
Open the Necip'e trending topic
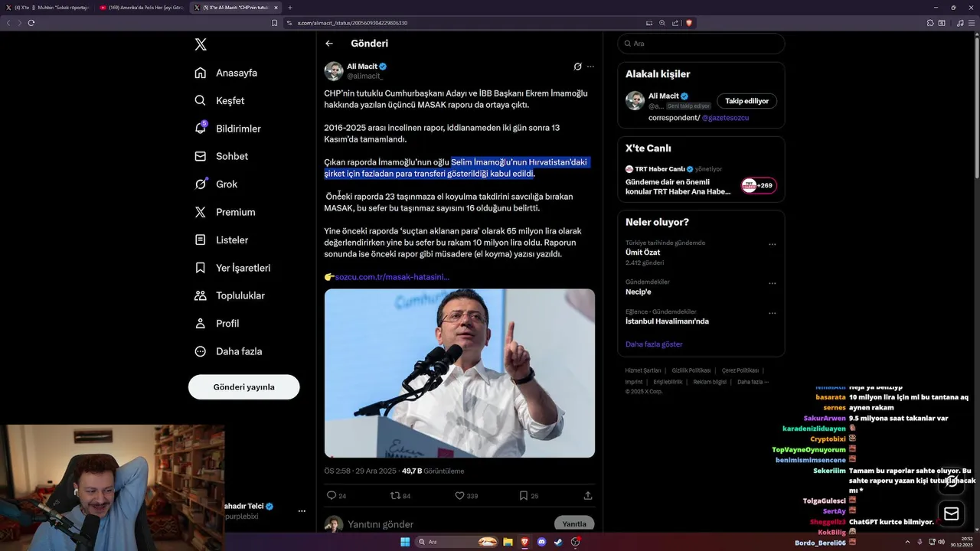click(638, 292)
